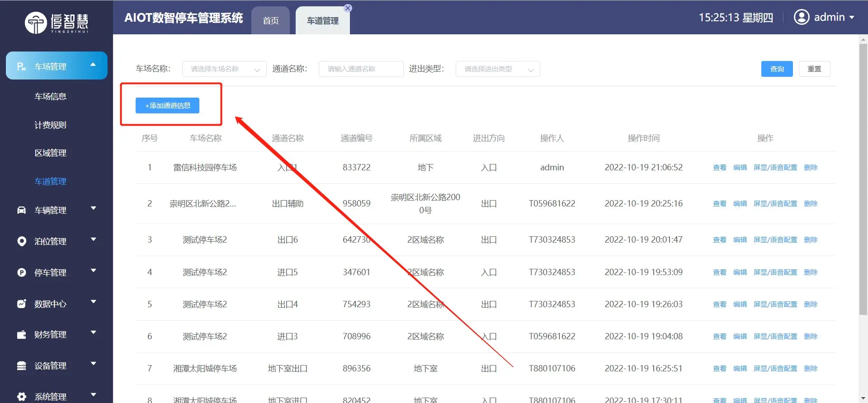Click the car icon for vehicle management
Image resolution: width=868 pixels, height=403 pixels.
point(21,210)
